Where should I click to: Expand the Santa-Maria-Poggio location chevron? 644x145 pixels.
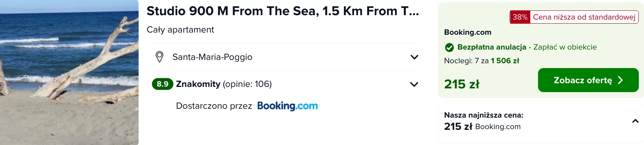pyautogui.click(x=414, y=57)
